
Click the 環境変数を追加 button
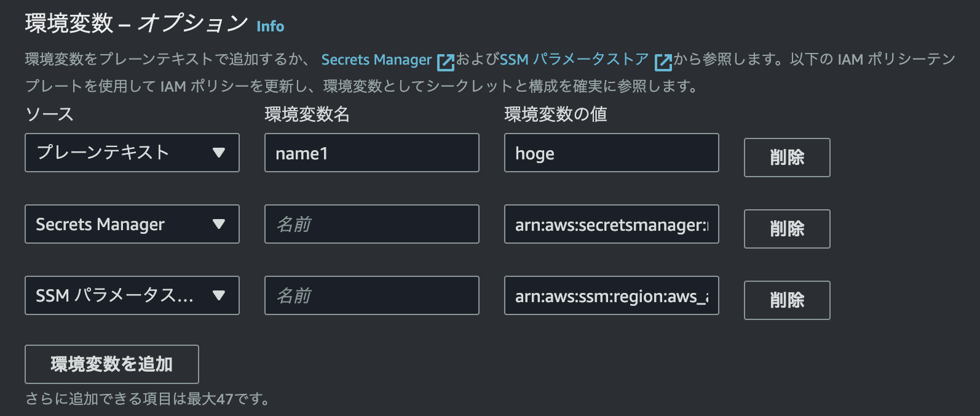click(112, 364)
